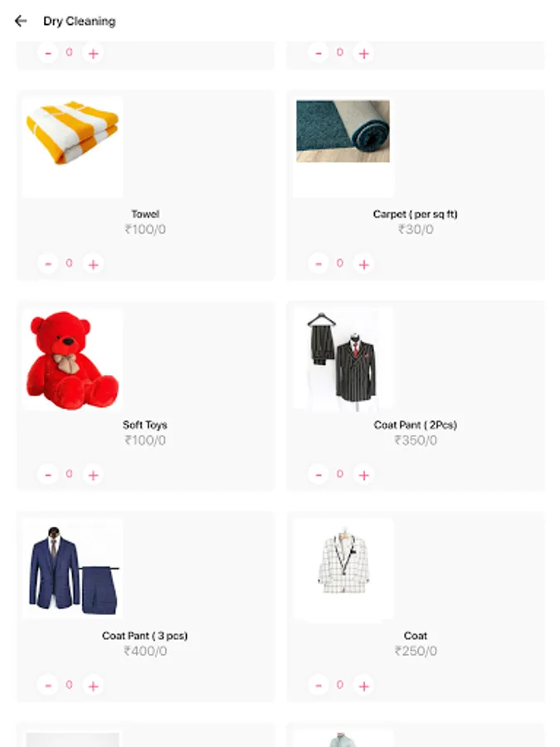Add a Coat Pant (3 pcs) item

pos(93,686)
